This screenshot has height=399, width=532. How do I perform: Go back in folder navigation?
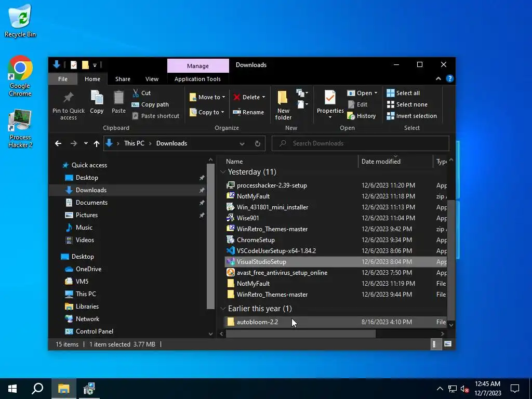coord(58,143)
